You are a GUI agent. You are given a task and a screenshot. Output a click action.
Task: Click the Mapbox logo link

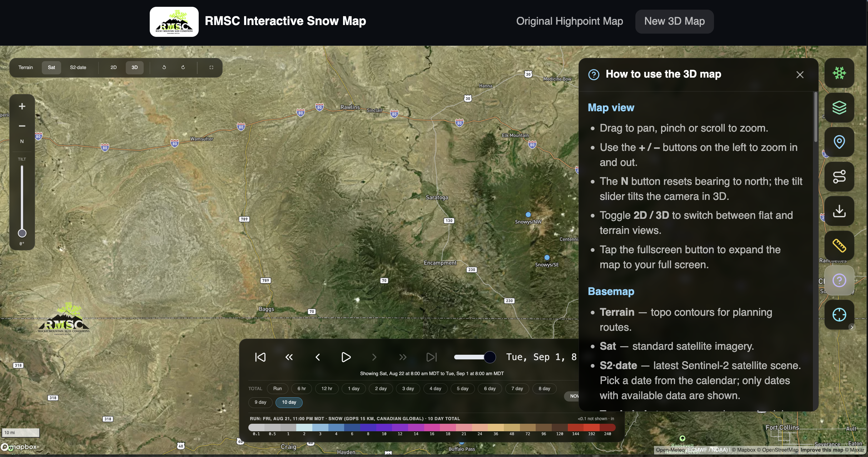(x=19, y=447)
